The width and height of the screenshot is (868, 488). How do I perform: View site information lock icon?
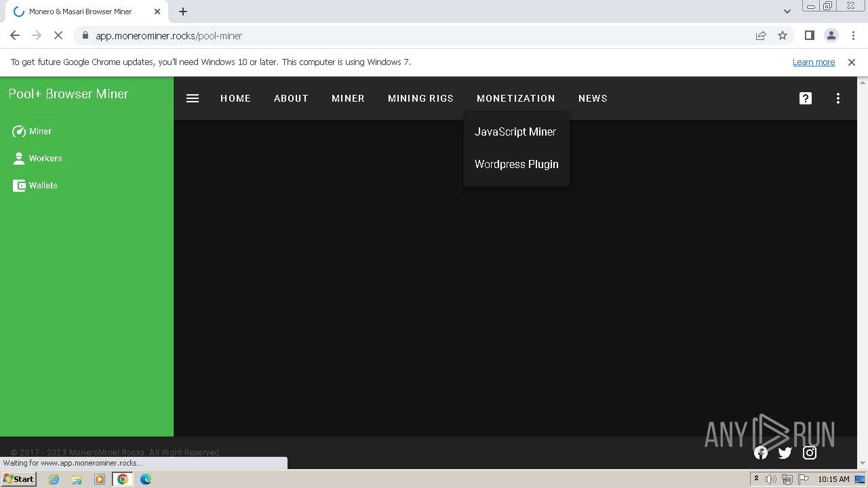(x=85, y=35)
